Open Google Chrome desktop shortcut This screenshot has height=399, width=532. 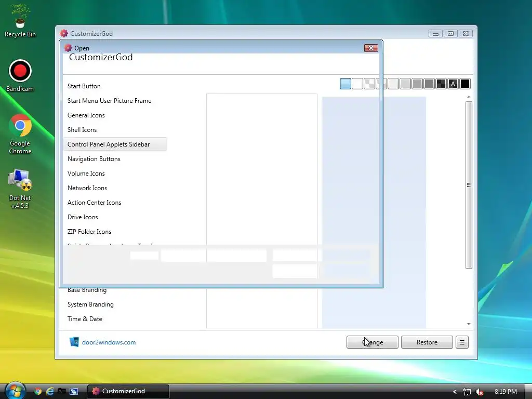(x=20, y=134)
